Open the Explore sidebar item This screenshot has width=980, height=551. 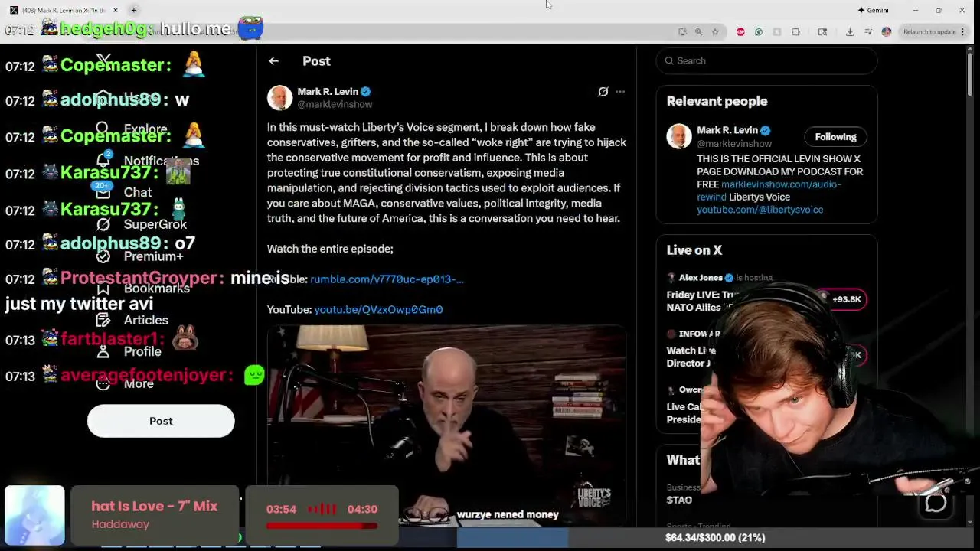pos(132,129)
